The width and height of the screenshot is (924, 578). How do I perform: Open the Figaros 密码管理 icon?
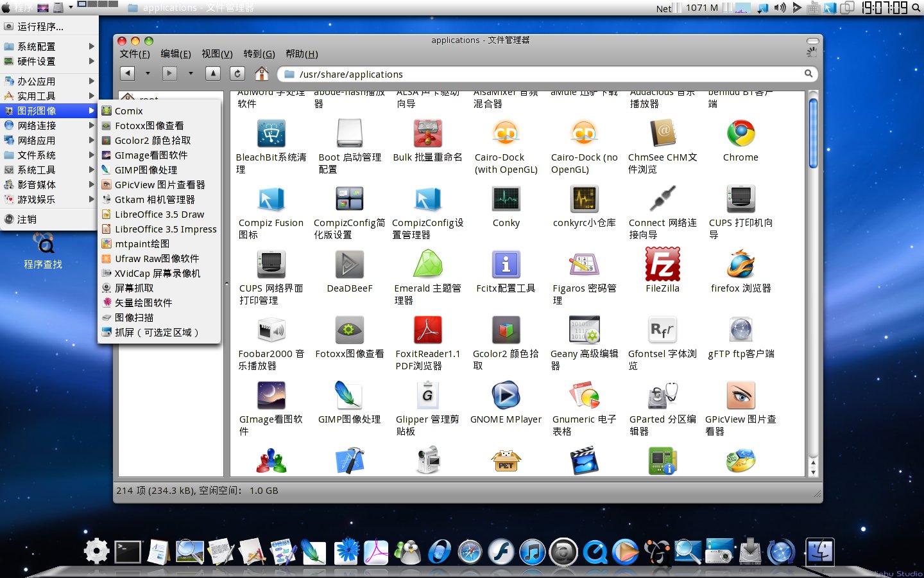(585, 265)
